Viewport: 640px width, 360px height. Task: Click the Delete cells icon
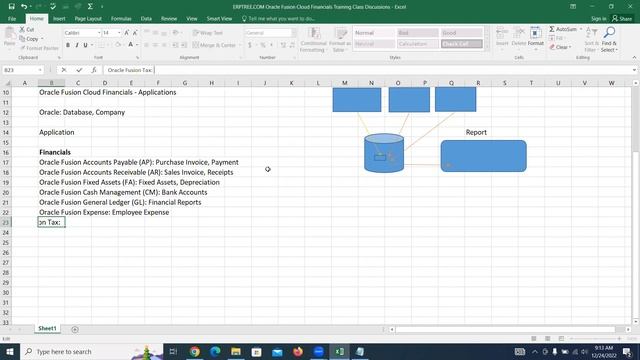[519, 33]
